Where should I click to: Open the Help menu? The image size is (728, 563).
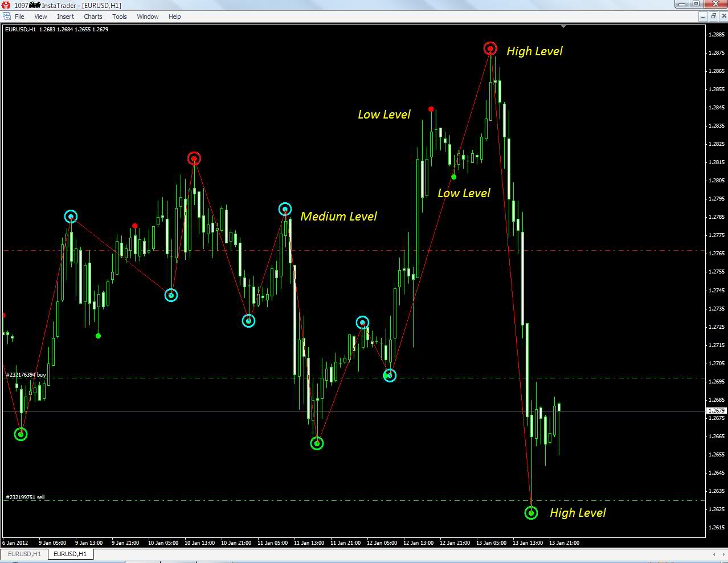click(x=175, y=17)
